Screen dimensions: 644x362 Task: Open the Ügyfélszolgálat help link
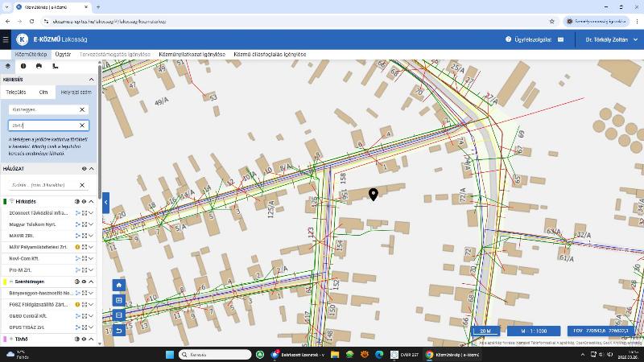528,39
